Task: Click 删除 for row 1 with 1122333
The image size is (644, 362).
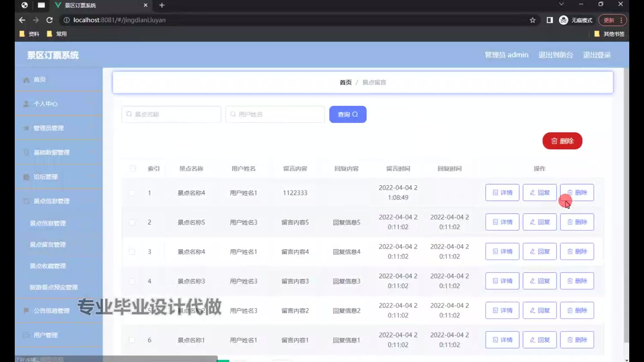Action: [577, 193]
